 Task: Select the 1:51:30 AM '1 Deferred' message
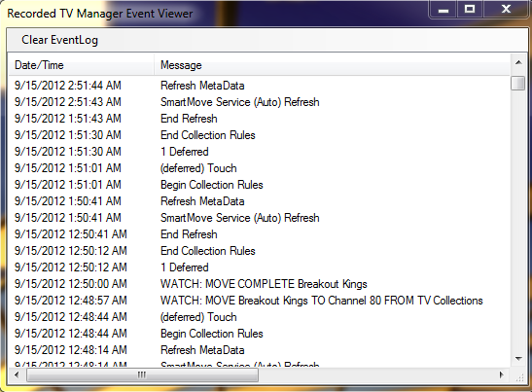click(184, 152)
